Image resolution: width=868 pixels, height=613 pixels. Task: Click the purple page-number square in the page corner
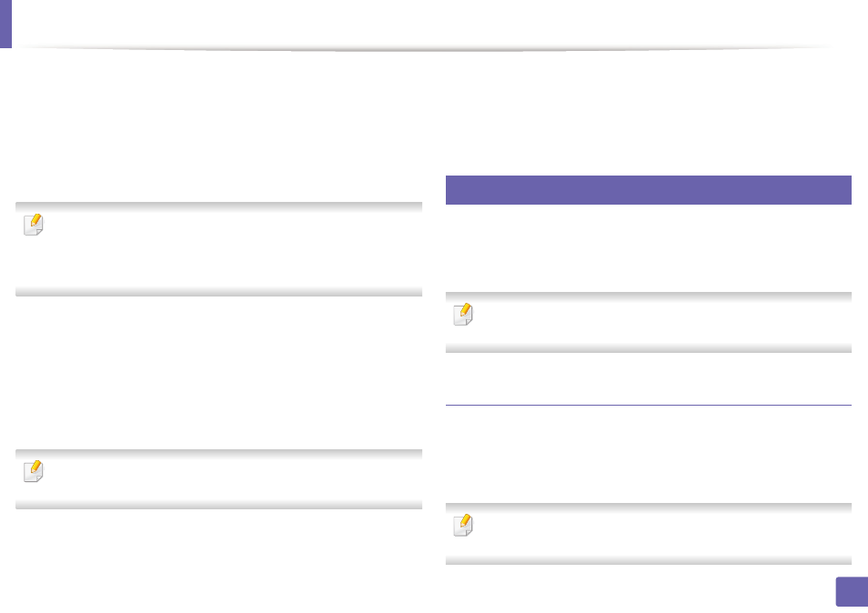(x=852, y=592)
